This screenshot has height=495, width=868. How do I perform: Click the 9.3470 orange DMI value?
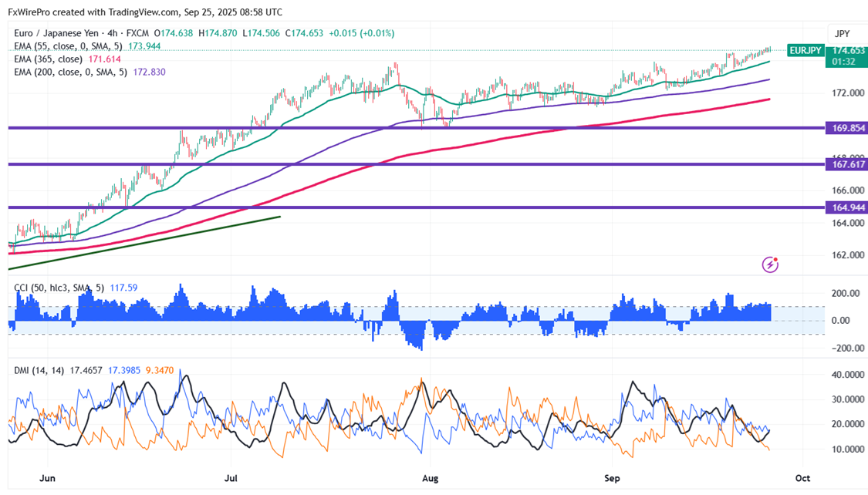160,370
